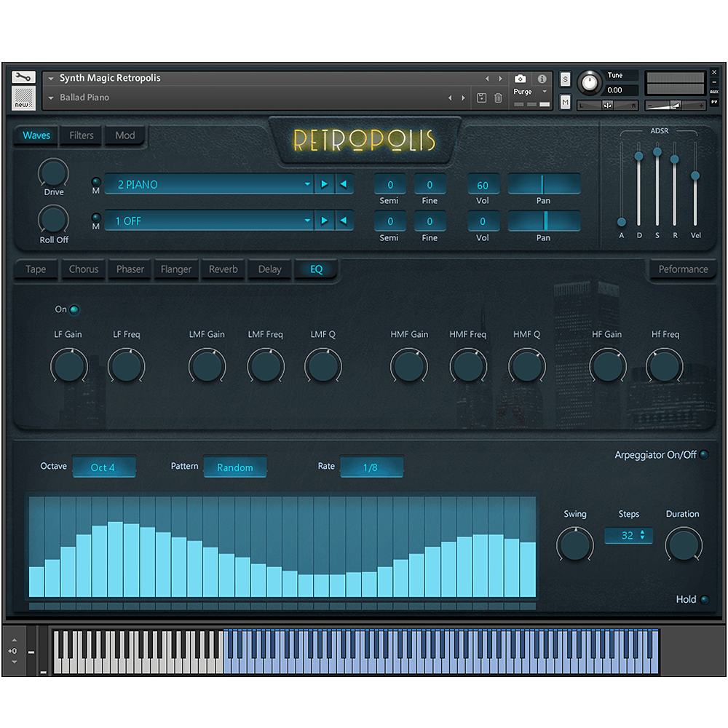Solo the instrument with the S button

click(x=565, y=79)
